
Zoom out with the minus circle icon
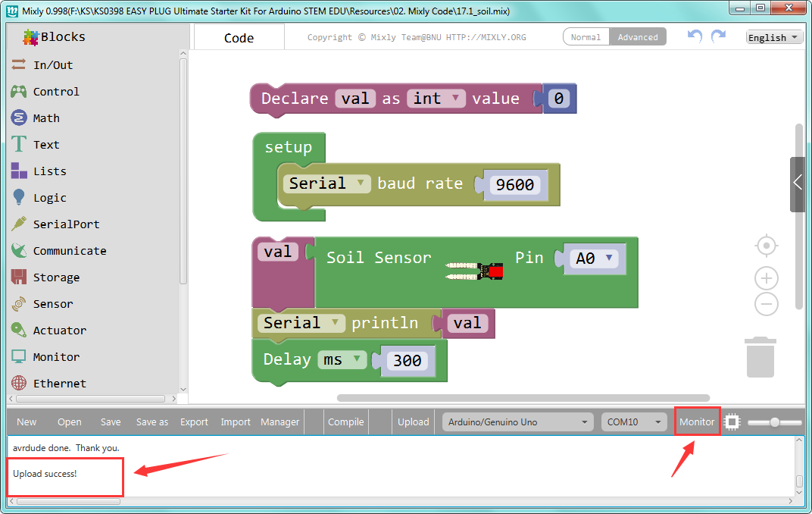coord(767,304)
